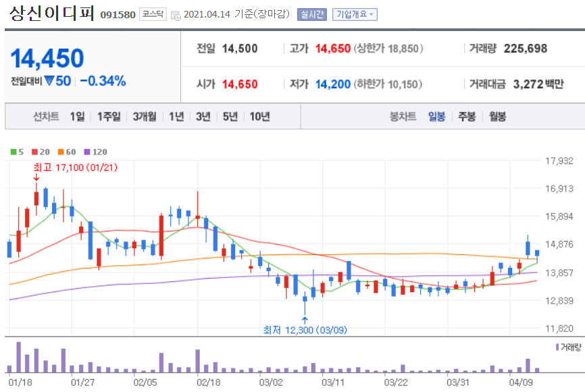Select the 3개월 line chart period
This screenshot has height=392, width=585.
coord(145,117)
